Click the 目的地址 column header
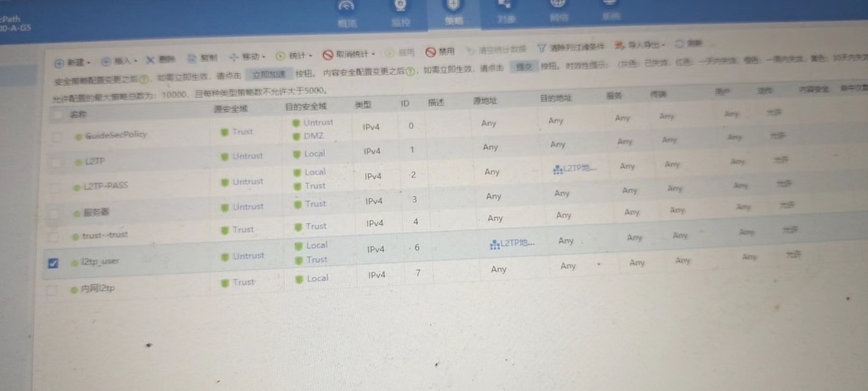The width and height of the screenshot is (868, 391). coord(556,98)
